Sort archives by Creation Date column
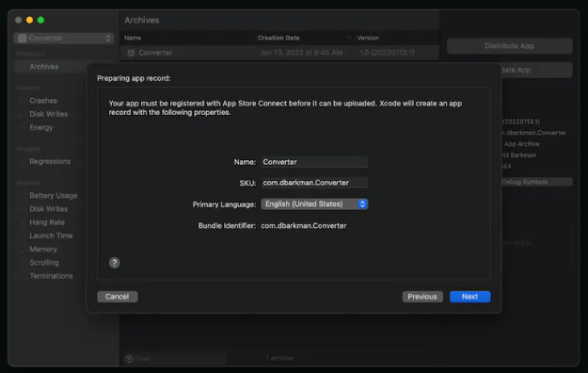The width and height of the screenshot is (588, 373). pos(278,38)
